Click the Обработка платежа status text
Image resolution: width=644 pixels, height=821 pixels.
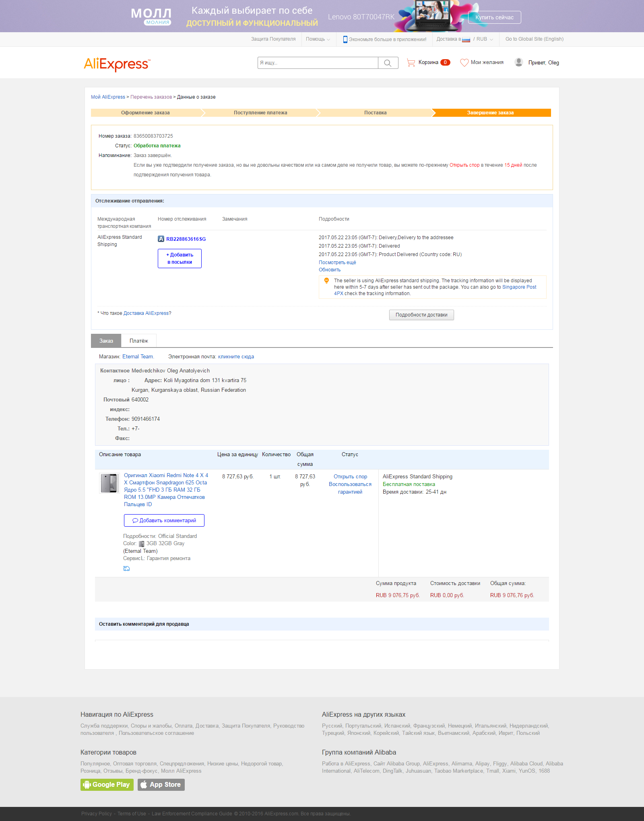point(157,146)
